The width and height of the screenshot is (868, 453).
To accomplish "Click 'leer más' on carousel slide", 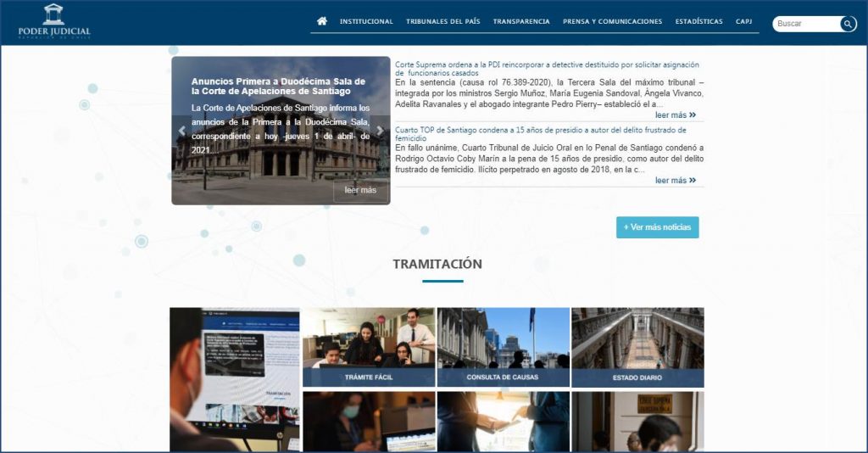I will [360, 190].
